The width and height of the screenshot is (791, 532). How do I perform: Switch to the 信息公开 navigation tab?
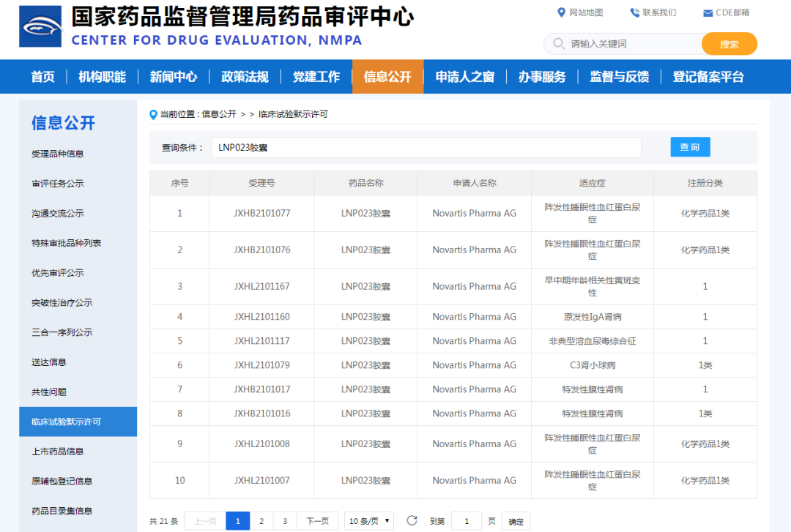click(x=387, y=76)
